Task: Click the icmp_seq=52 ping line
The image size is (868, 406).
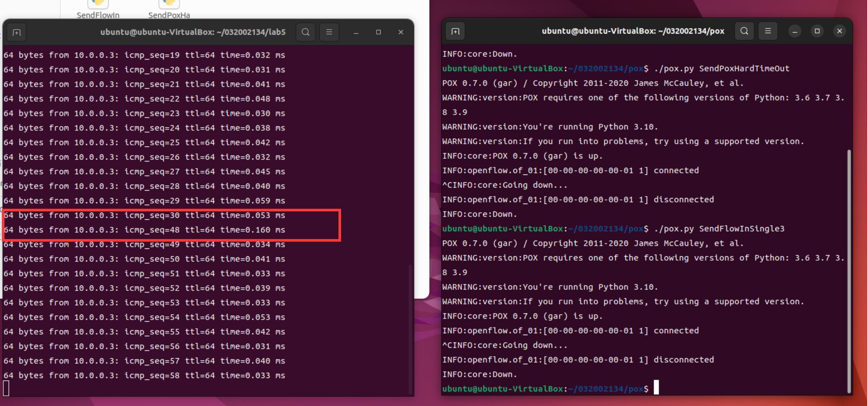Action: click(144, 288)
